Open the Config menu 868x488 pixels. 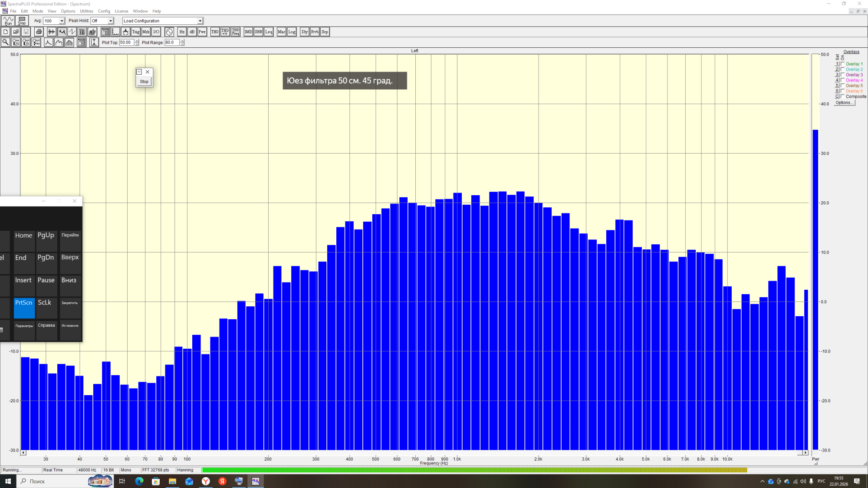point(104,11)
